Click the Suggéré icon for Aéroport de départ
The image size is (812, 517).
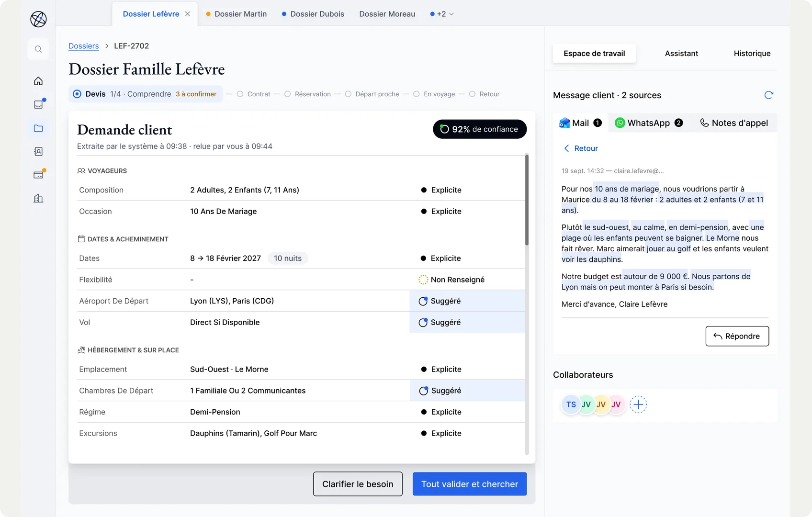point(423,301)
